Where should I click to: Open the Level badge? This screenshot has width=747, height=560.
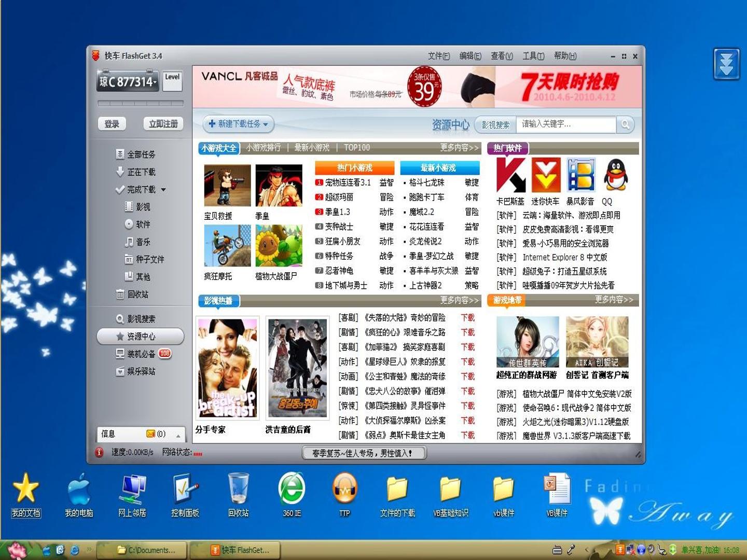pyautogui.click(x=172, y=81)
